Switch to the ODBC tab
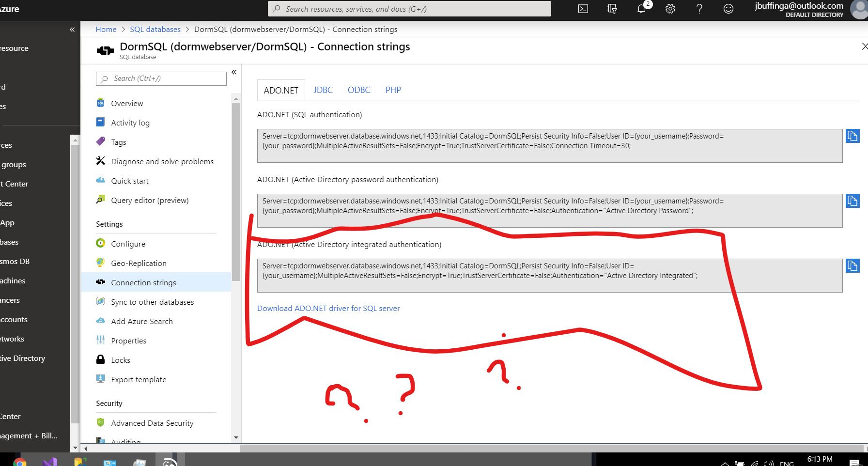This screenshot has height=466, width=868. 359,90
